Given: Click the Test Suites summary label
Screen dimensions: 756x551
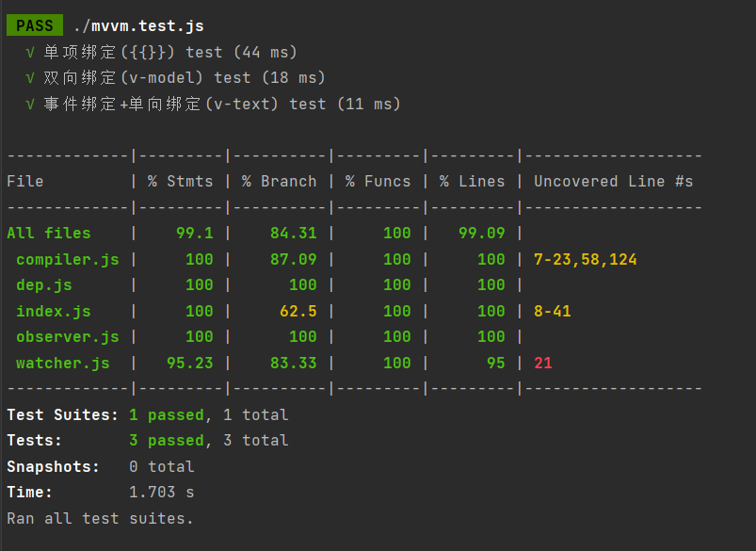Looking at the screenshot, I should (x=63, y=414).
